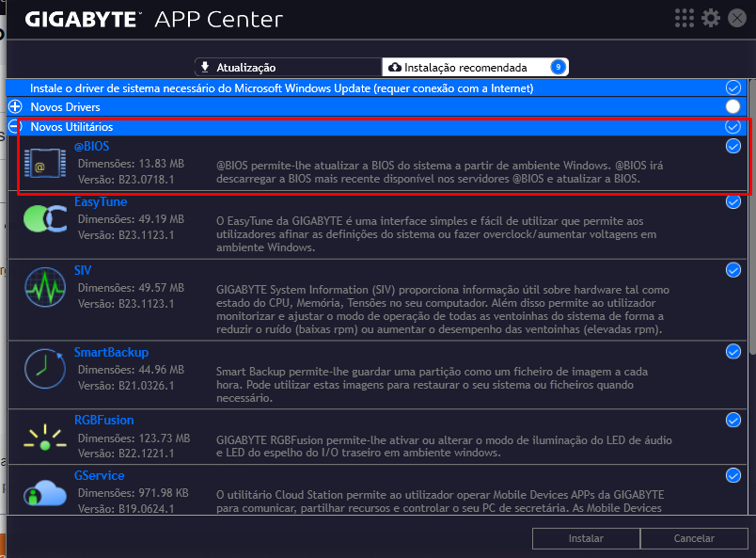The width and height of the screenshot is (756, 558).
Task: Switch to the Atualização tab
Action: point(289,67)
